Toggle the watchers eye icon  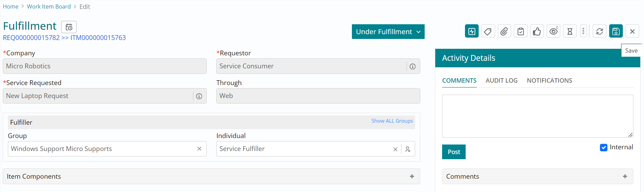pos(553,31)
